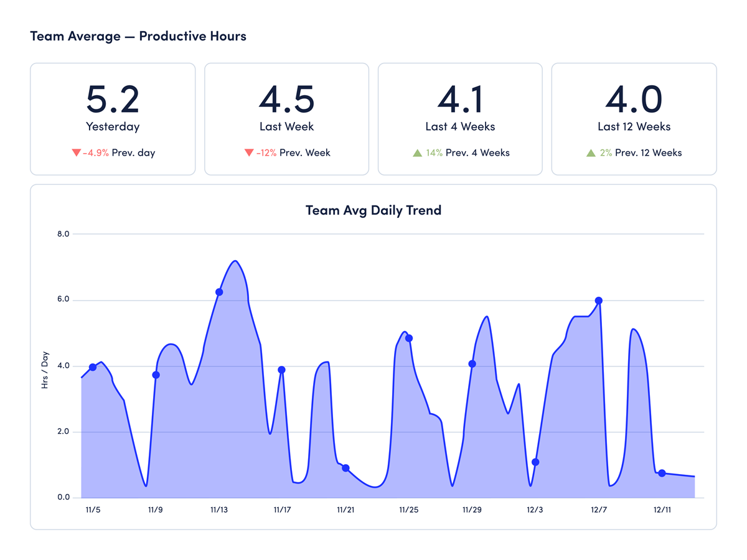Click the green up arrow beside 2%
The width and height of the screenshot is (747, 560).
[591, 152]
